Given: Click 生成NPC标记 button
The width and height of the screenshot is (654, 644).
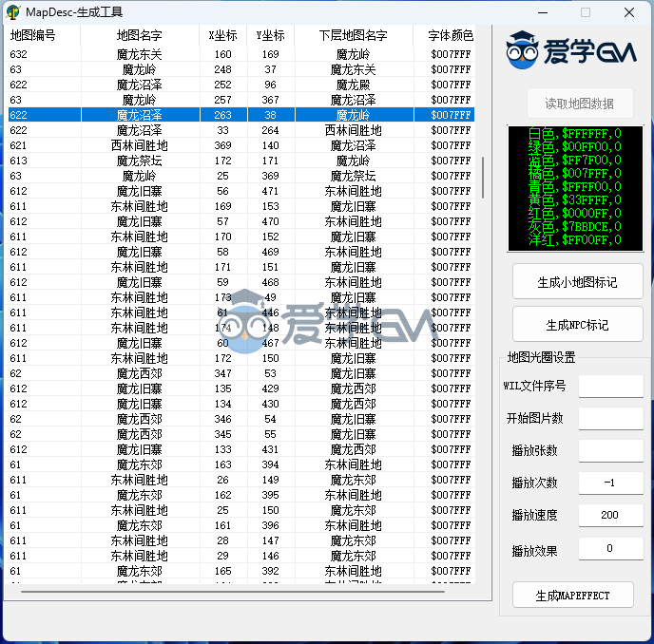Looking at the screenshot, I should (x=577, y=325).
